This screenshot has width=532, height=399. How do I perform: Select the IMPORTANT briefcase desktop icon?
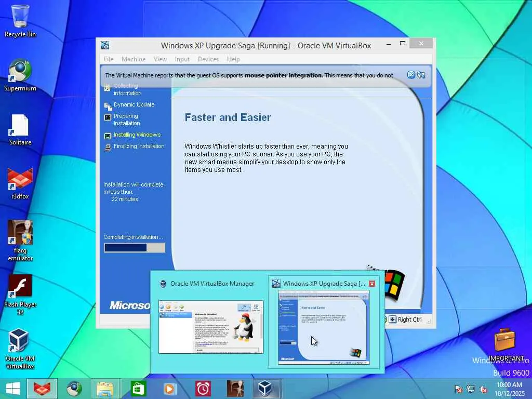pyautogui.click(x=505, y=344)
